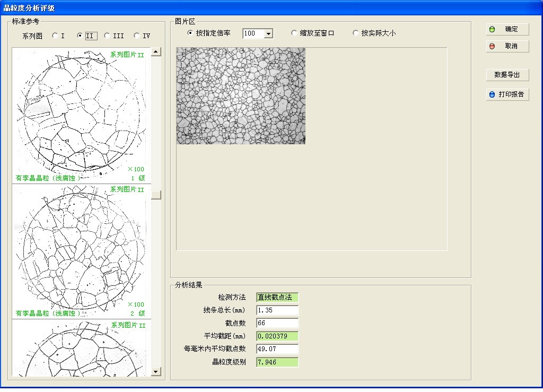Click the green-icon 确定 confirm button
This screenshot has height=392, width=543.
coord(507,29)
